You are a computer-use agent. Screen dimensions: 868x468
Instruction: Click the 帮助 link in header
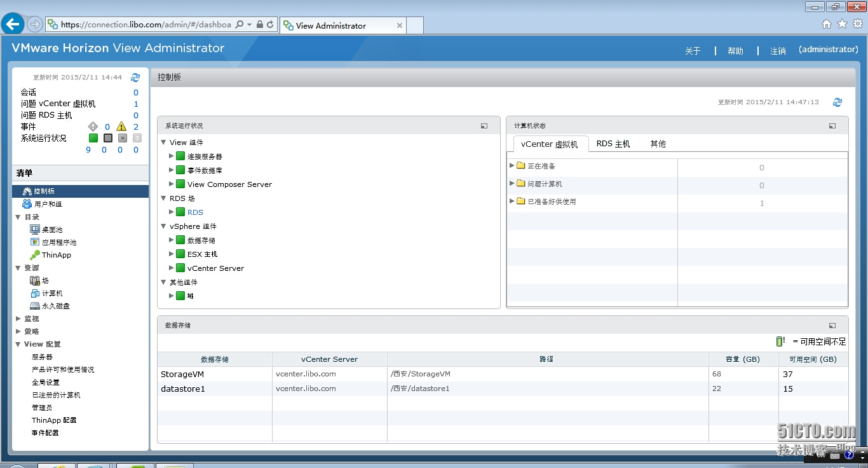point(735,51)
